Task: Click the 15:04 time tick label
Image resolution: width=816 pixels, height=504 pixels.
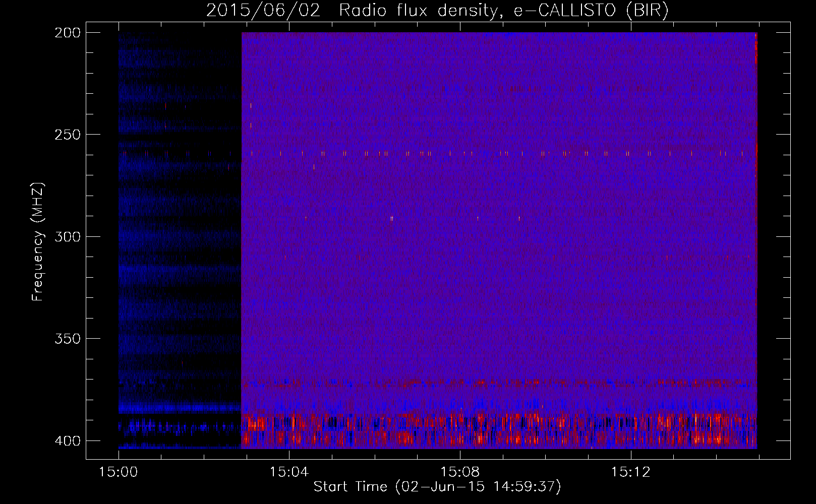Action: 289,472
